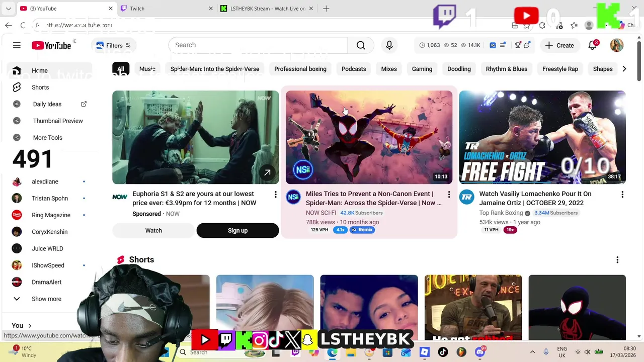
Task: Open the account avatar menu
Action: pyautogui.click(x=616, y=45)
